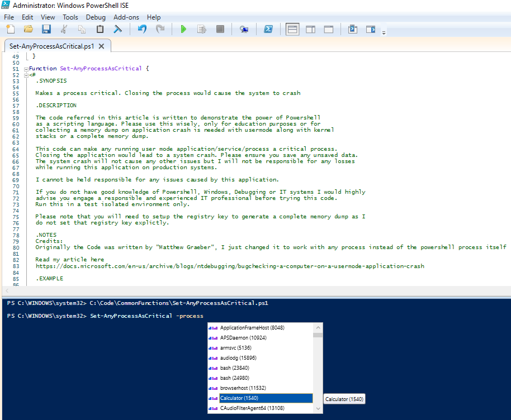Click the New Script icon
The image size is (511, 420).
[10, 30]
